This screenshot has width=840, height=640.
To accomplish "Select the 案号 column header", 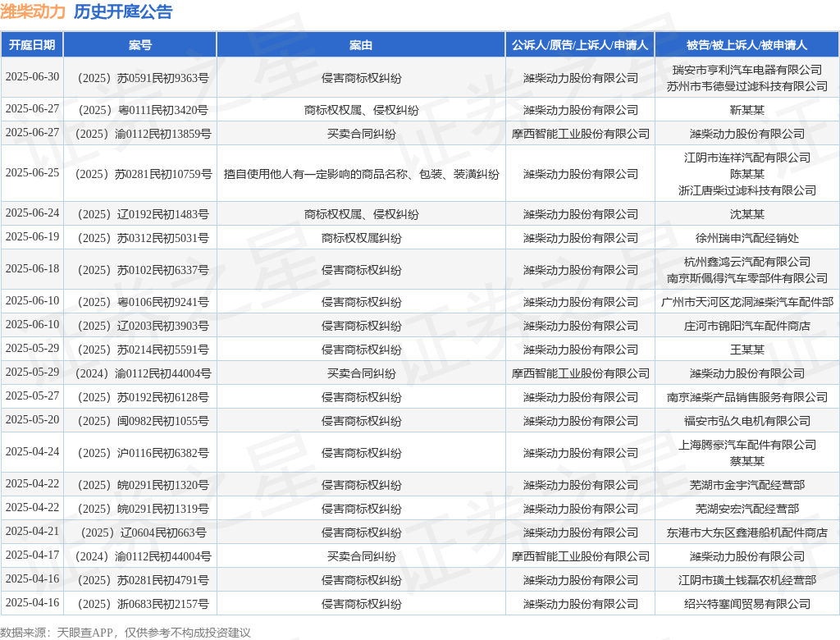I will tap(139, 45).
